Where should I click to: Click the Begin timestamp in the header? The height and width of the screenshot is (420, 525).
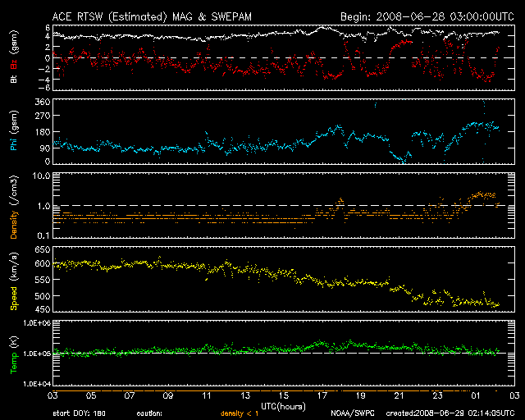pyautogui.click(x=421, y=16)
